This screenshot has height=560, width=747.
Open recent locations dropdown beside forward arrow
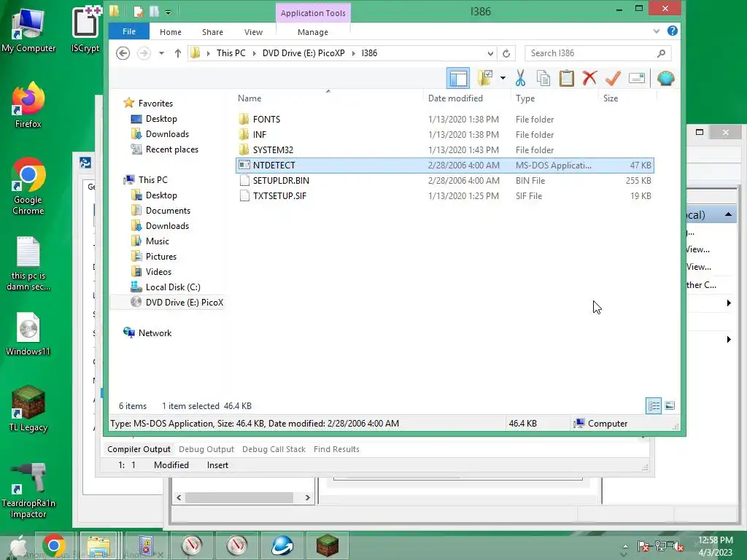161,52
